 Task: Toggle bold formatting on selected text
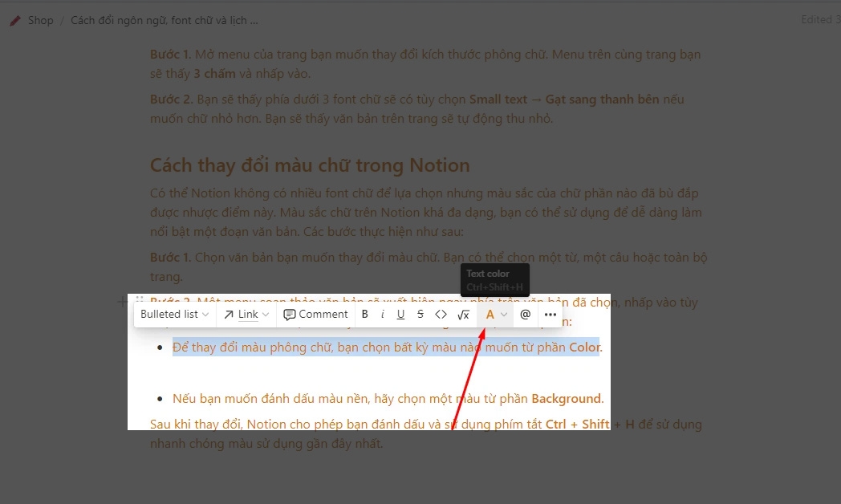pos(365,314)
